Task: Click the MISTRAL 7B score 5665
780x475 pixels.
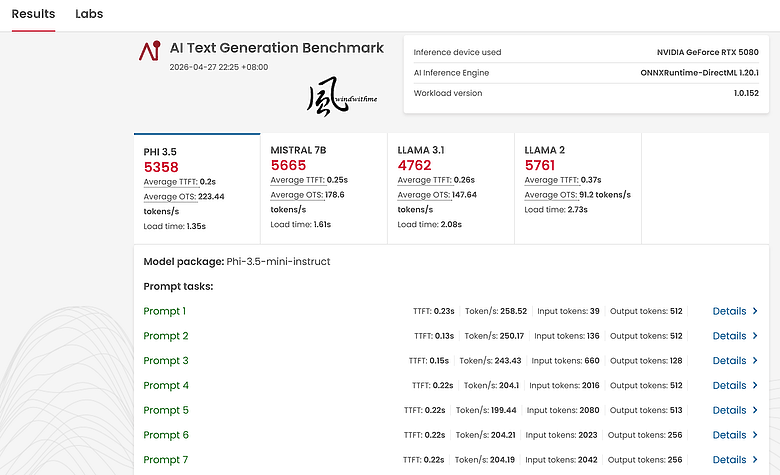Action: pos(288,165)
